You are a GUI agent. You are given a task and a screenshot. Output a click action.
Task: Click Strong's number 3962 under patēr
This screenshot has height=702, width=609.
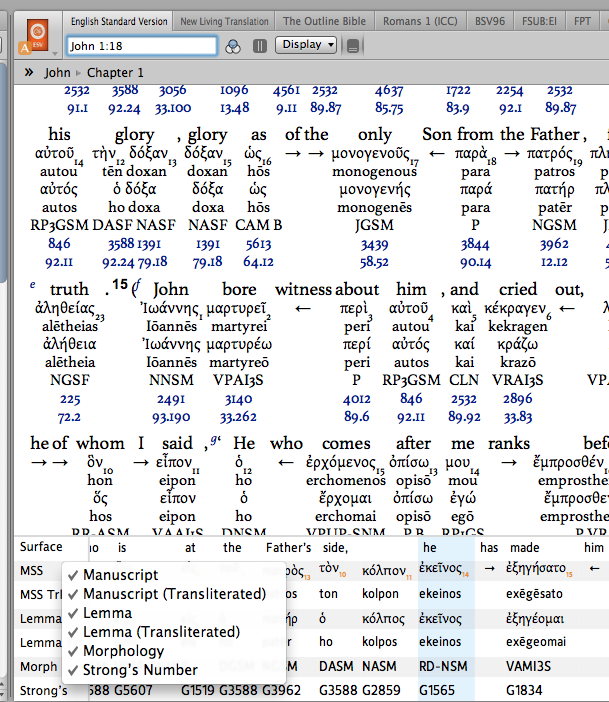tap(554, 244)
